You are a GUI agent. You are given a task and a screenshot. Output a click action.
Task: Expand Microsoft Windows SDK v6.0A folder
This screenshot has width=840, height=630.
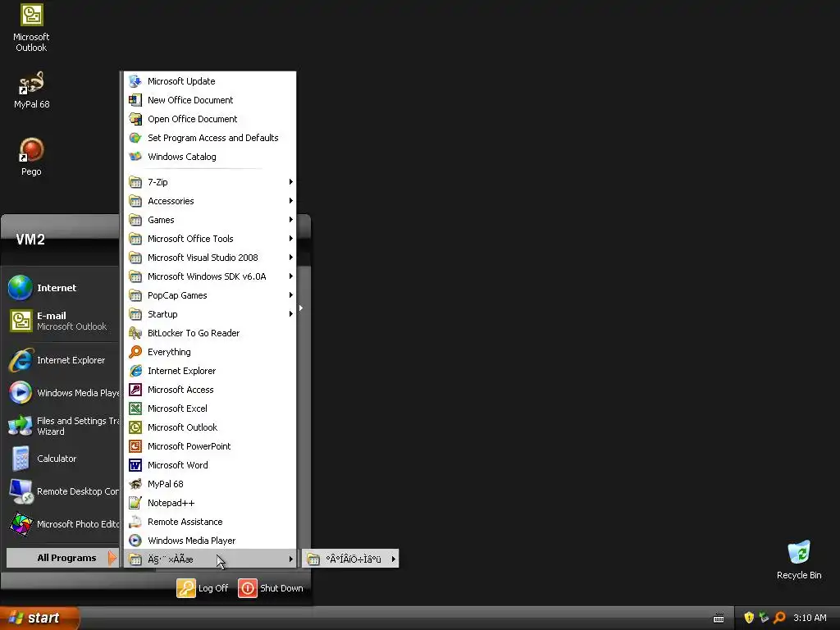point(209,276)
